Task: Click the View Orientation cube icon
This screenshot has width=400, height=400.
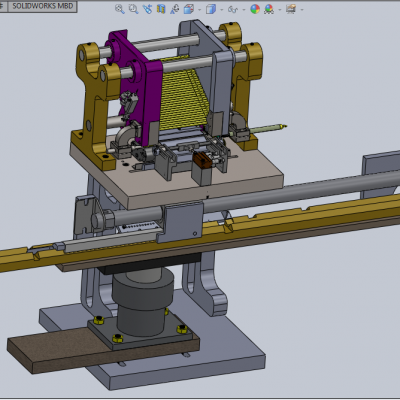Action: [x=189, y=9]
